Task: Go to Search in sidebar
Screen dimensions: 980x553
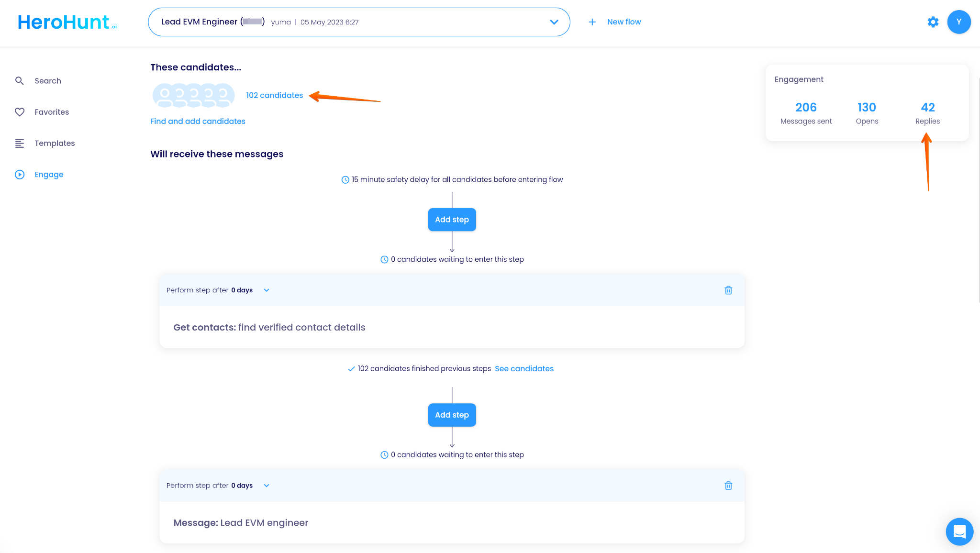Action: point(47,81)
